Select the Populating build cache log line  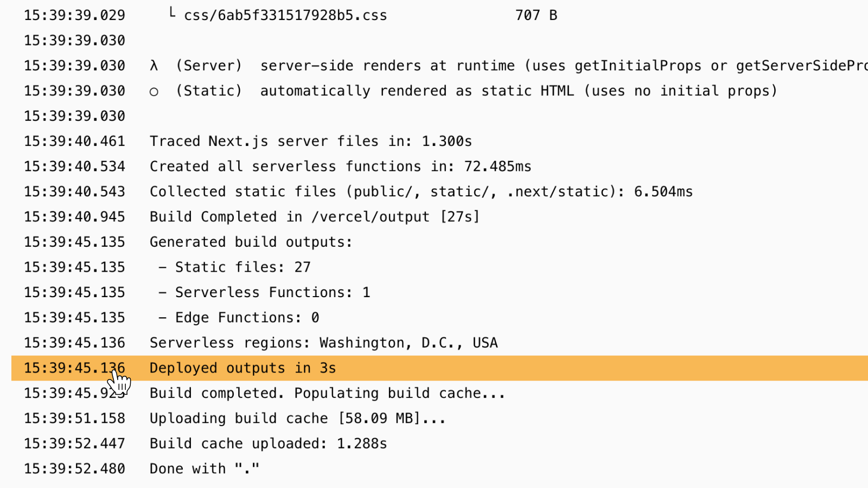(327, 393)
